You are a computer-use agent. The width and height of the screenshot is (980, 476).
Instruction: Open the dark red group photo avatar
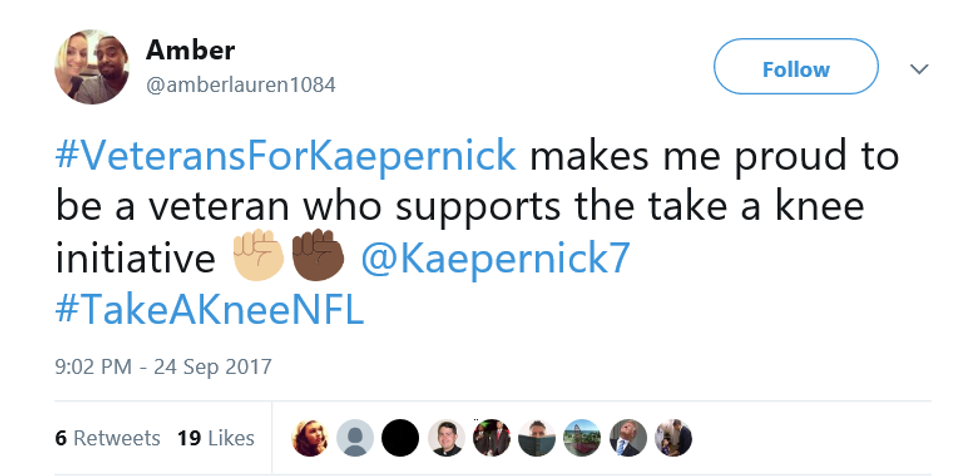[x=491, y=438]
